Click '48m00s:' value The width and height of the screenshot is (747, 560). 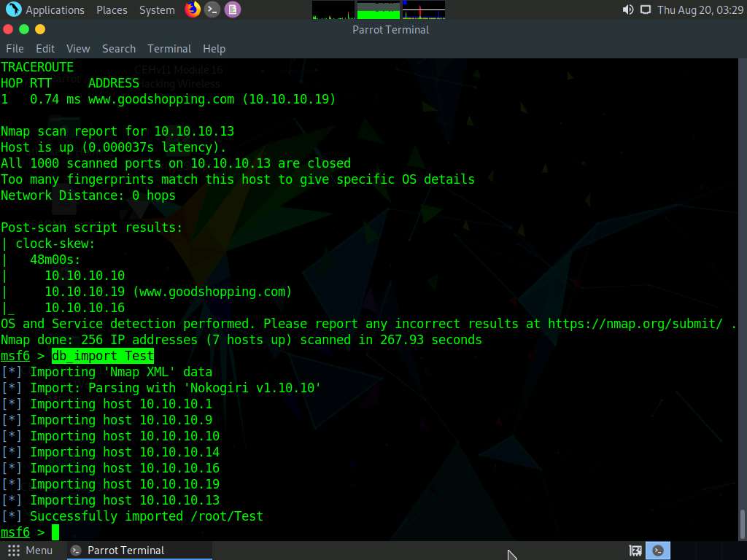tap(55, 260)
